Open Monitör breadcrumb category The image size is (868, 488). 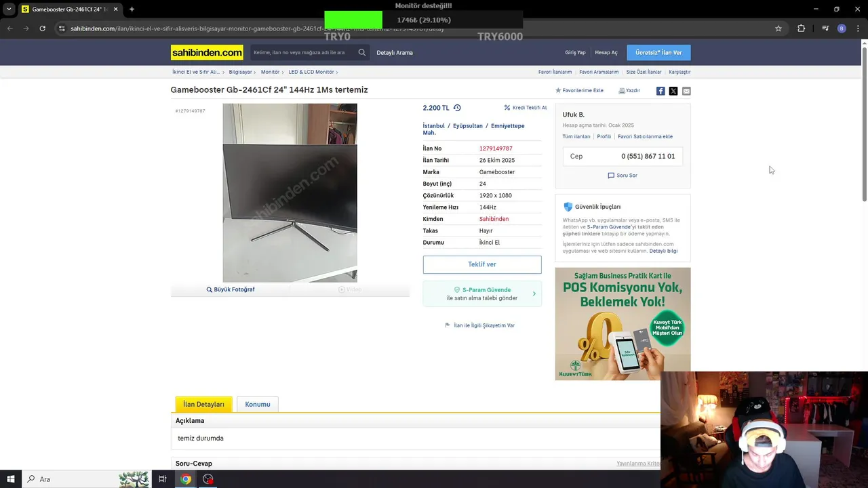point(270,72)
